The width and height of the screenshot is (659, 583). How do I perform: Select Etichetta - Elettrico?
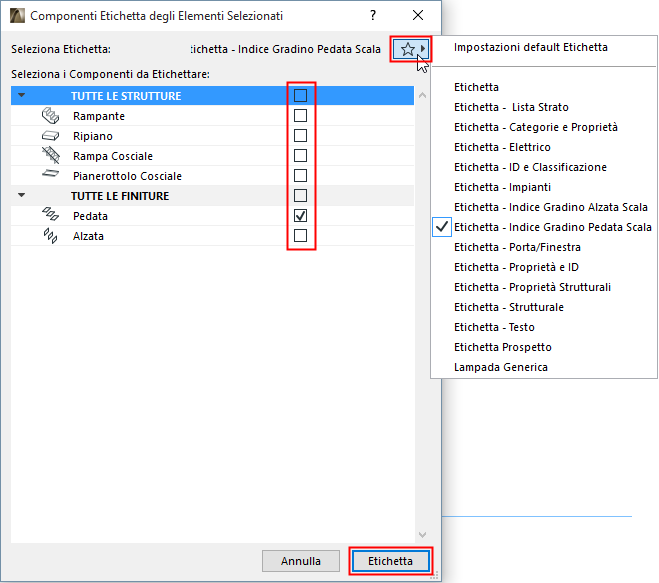click(x=502, y=147)
